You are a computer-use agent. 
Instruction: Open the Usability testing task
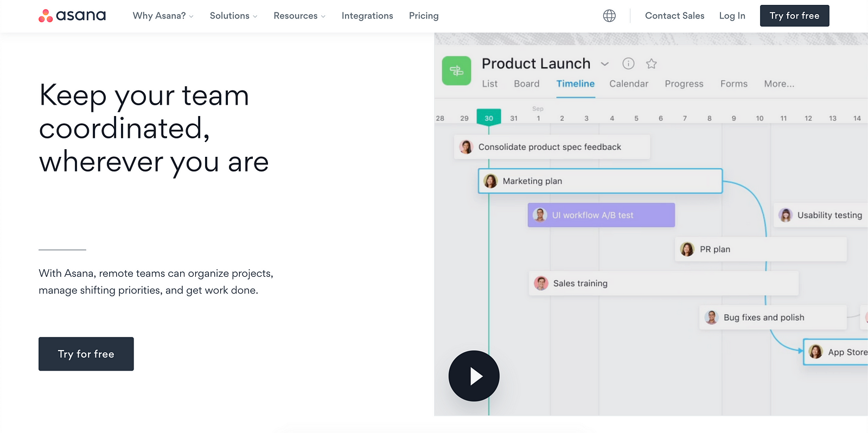coord(820,215)
